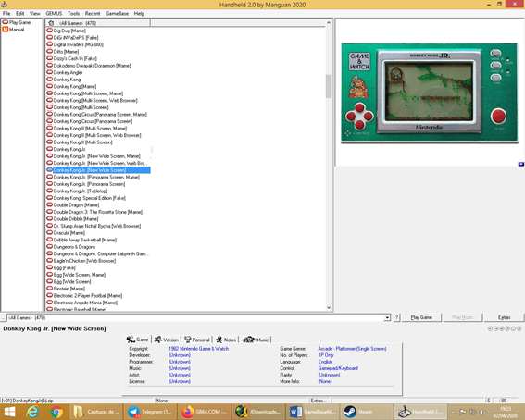Click the Gamepad/Keyboard control link

coord(338,368)
